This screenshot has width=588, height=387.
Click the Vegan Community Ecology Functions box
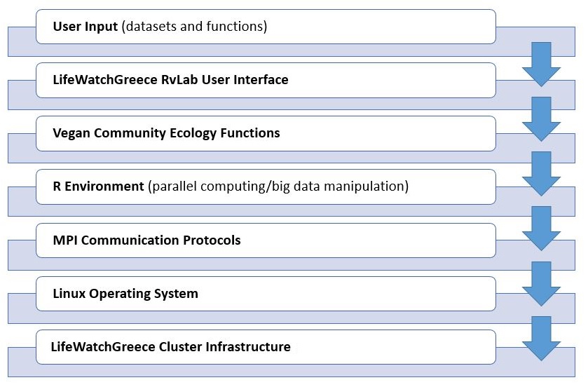pyautogui.click(x=266, y=133)
